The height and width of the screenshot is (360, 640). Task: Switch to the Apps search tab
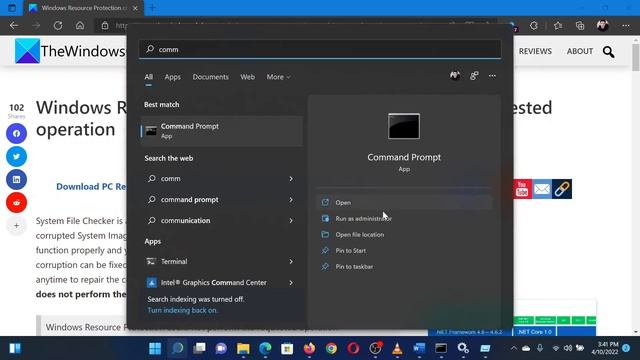[x=173, y=77]
